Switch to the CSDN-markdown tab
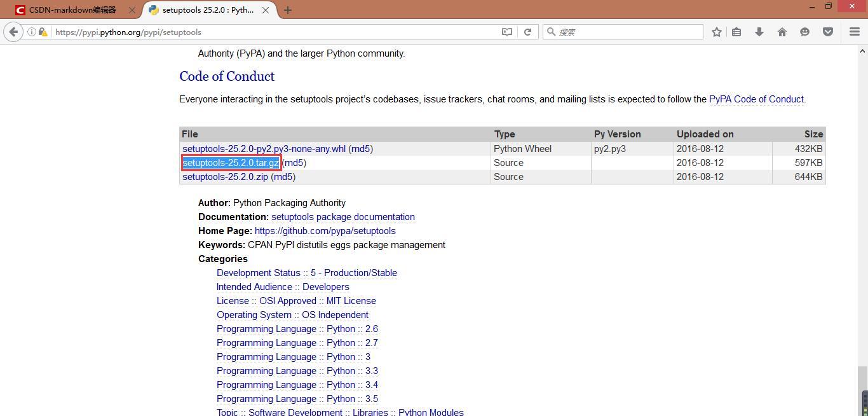Viewport: 868px width, 416px height. pyautogui.click(x=76, y=10)
